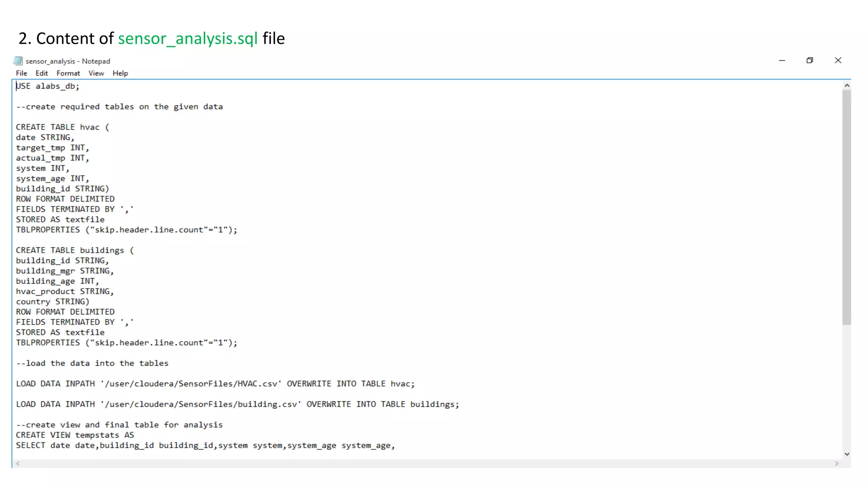868x488 pixels.
Task: Click the horizontal scrollbar left arrow
Action: (18, 463)
